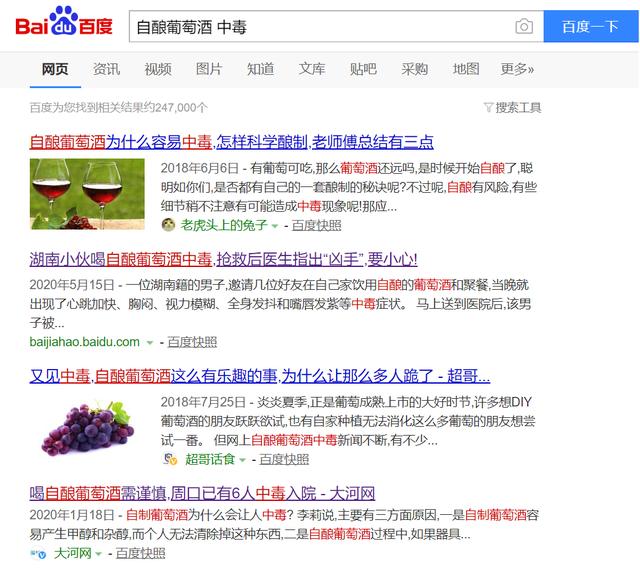Click the search input field

click(x=322, y=27)
